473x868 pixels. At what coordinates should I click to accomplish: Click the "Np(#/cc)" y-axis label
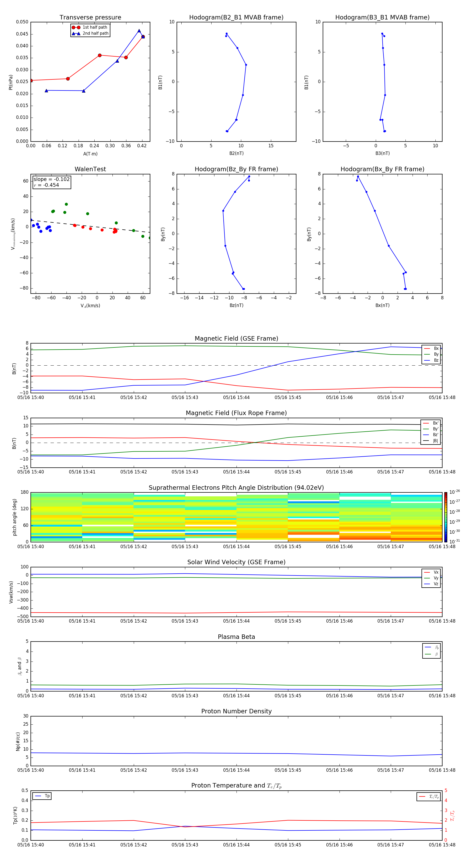18,741
